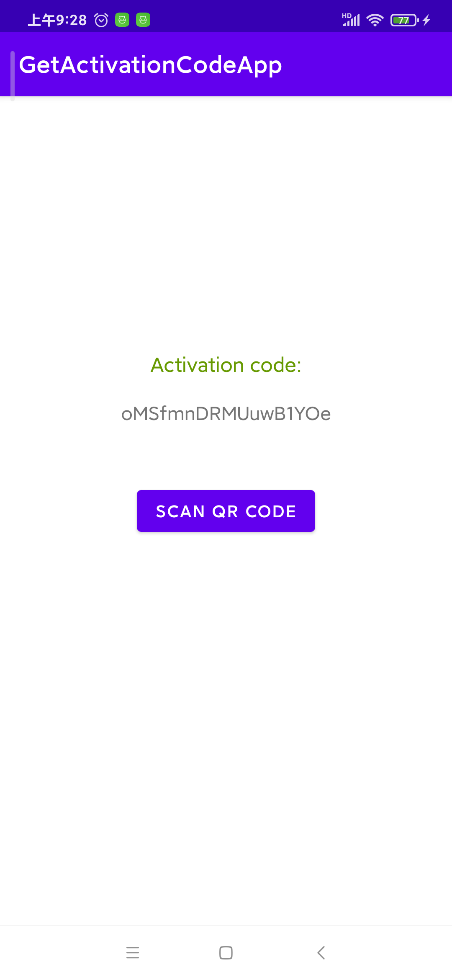The width and height of the screenshot is (452, 980).
Task: Tap the second green notification icon
Action: 143,20
